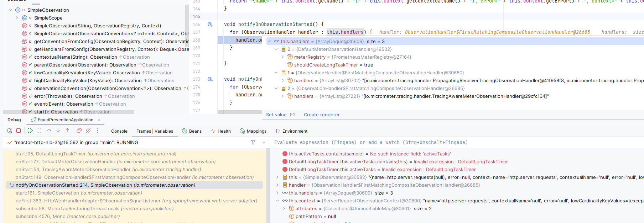Toggle the Mute Breakpoints icon
Image resolution: width=644 pixels, height=223 pixels.
pyautogui.click(x=88, y=131)
